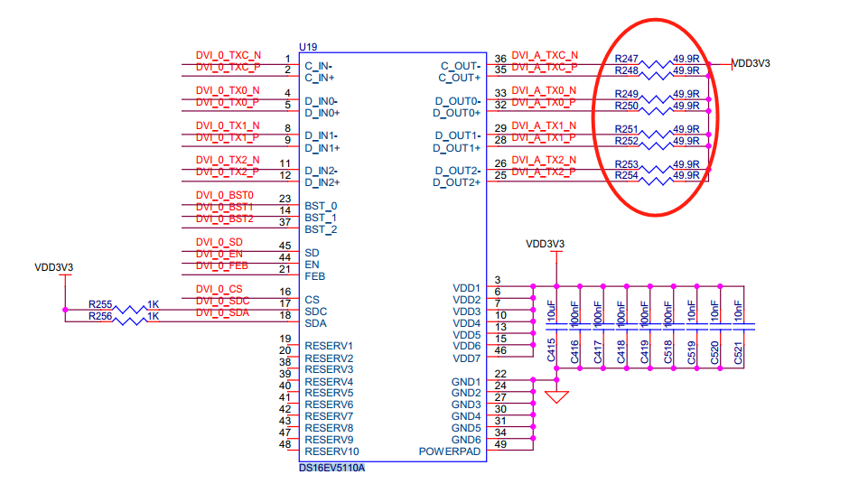Image resolution: width=868 pixels, height=493 pixels.
Task: Select the D_IN0+ pin name
Action: tap(322, 113)
